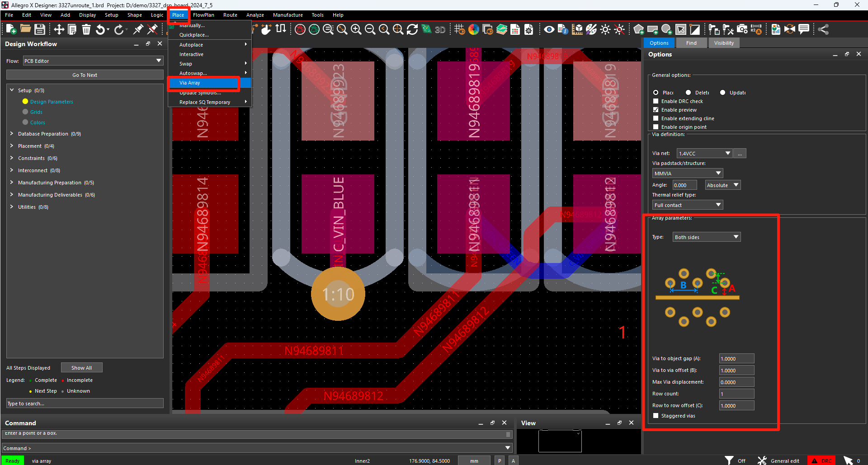Click the Zoom In magnifier icon
The height and width of the screenshot is (465, 868).
pos(356,30)
